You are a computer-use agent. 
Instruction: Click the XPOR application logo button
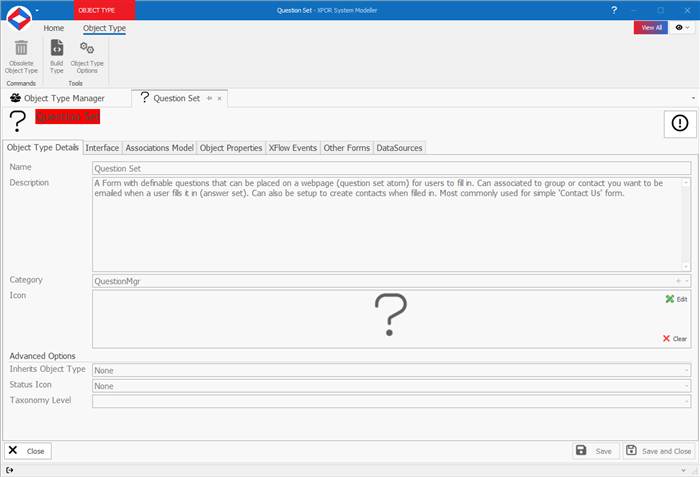(x=19, y=19)
